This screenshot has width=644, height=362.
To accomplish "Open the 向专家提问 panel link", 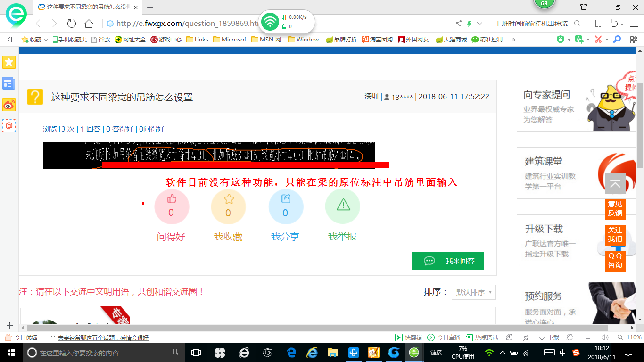I will 547,95.
